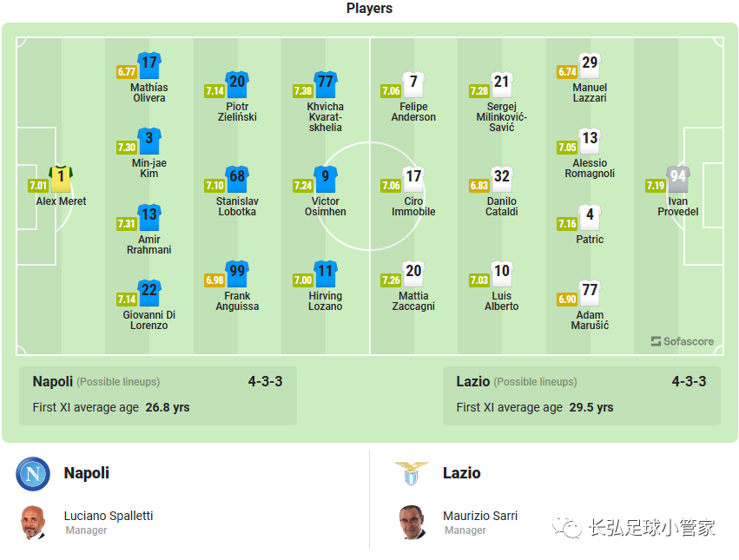Open Lazio possible lineups panel
This screenshot has width=739, height=560.
click(582, 396)
